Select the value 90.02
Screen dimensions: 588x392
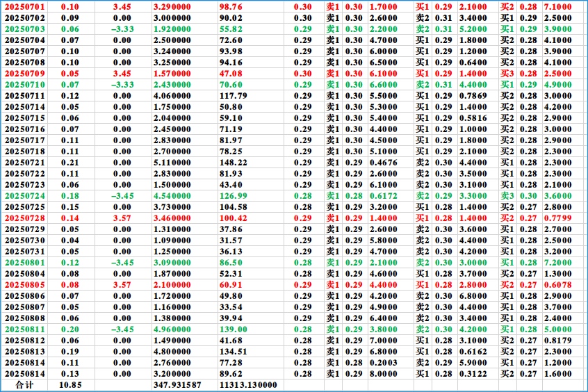[231, 18]
